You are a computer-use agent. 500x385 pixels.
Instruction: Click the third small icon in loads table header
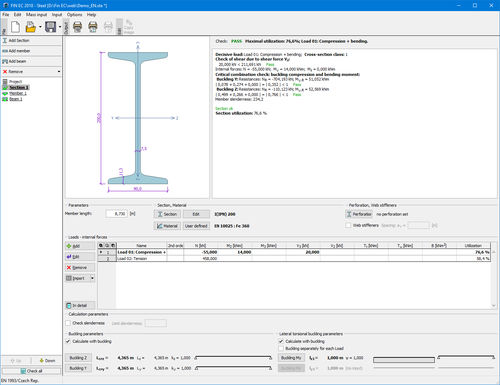point(113,245)
